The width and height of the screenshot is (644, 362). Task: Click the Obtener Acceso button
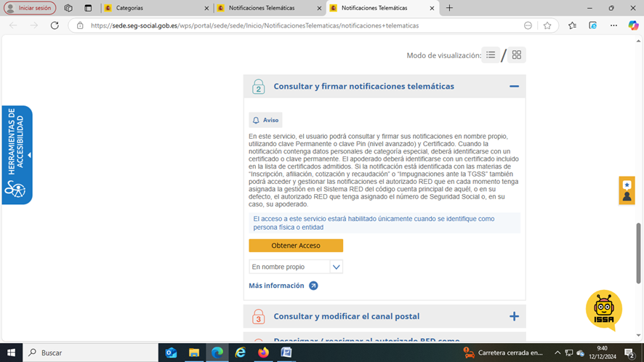(x=296, y=246)
